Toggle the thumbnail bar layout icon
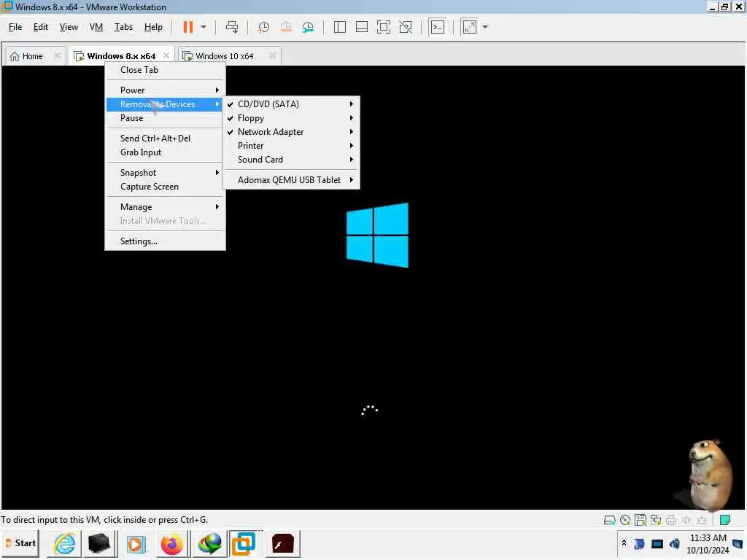The image size is (747, 560). tap(362, 27)
